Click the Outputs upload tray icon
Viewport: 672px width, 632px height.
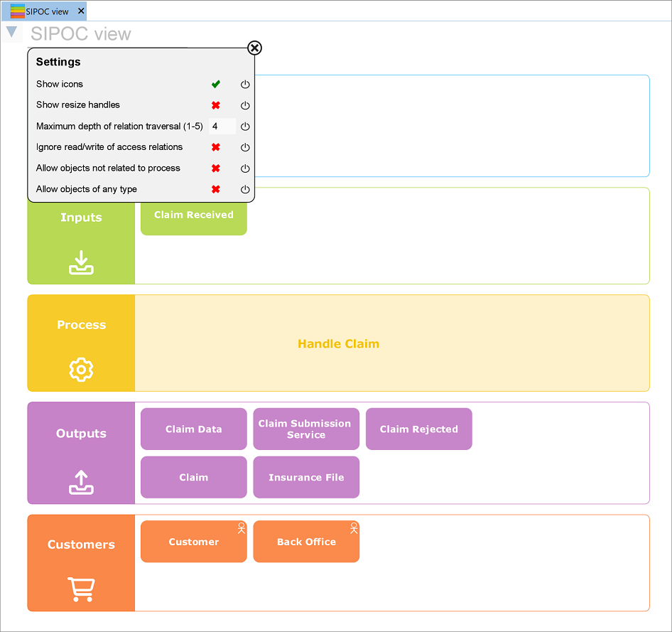click(x=81, y=482)
